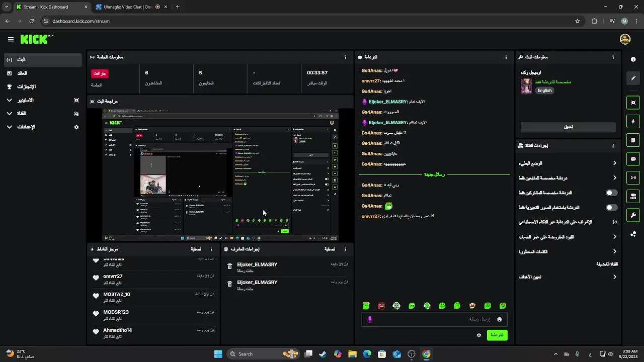The width and height of the screenshot is (644, 362).
Task: Toggle the chat bubble widget icon in right rail
Action: pos(633,159)
